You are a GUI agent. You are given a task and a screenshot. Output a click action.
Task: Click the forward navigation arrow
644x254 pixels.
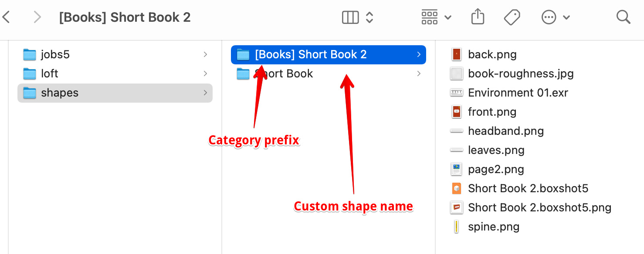(x=37, y=17)
